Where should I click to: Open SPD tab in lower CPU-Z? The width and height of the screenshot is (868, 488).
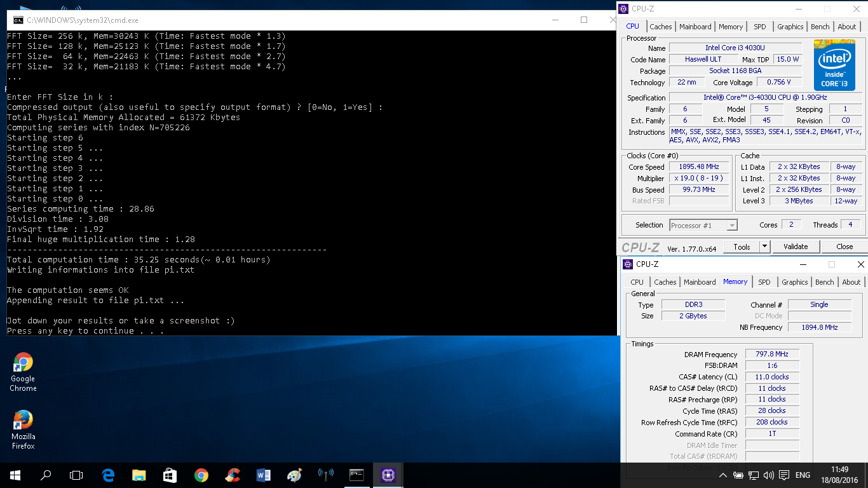click(764, 282)
